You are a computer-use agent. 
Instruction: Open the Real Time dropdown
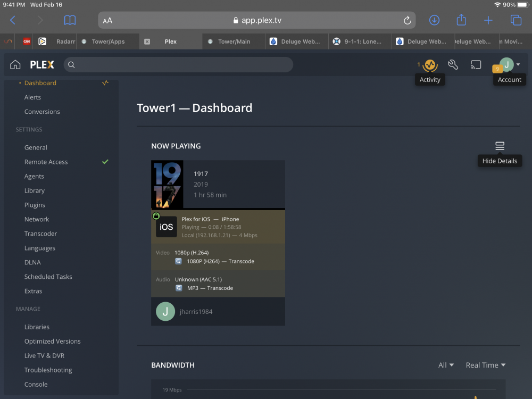click(x=486, y=365)
